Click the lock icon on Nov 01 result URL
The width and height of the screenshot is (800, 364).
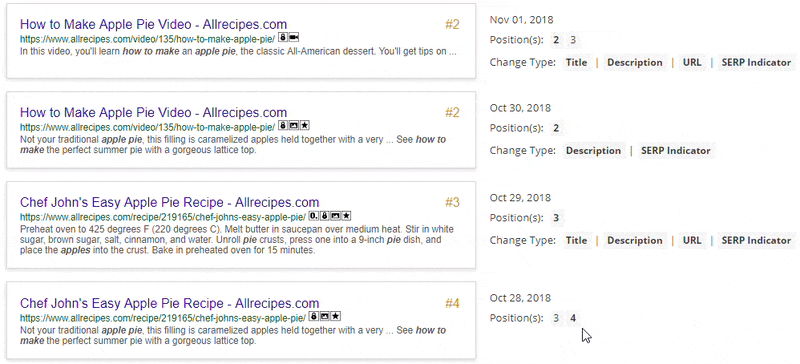pyautogui.click(x=283, y=38)
